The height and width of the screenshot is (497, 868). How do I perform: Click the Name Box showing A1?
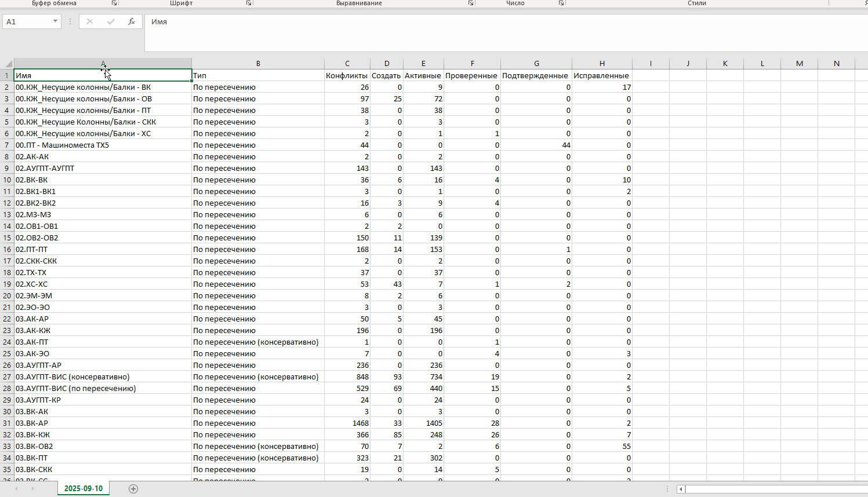pyautogui.click(x=27, y=21)
